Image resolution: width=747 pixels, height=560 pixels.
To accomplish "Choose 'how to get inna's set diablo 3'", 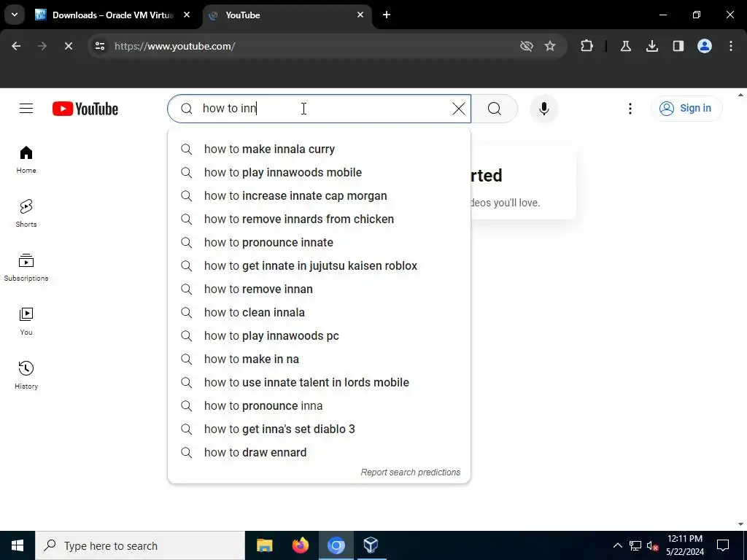I will [319, 429].
